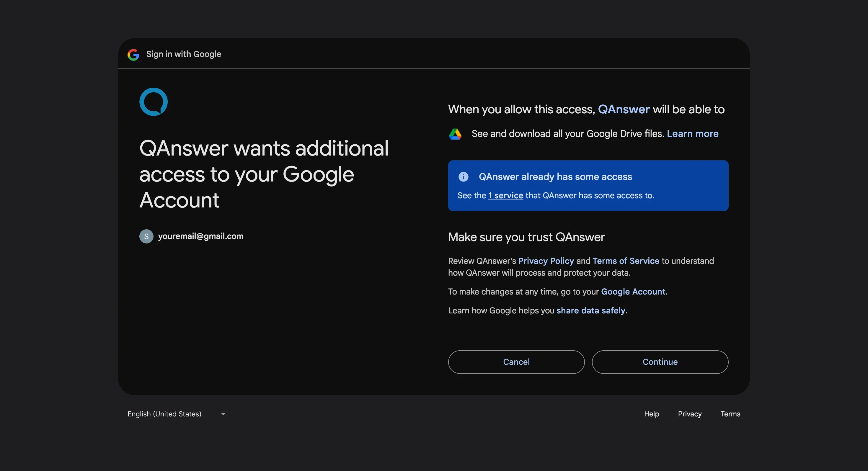
Task: Open QAnswer's Privacy Policy link
Action: pyautogui.click(x=546, y=261)
